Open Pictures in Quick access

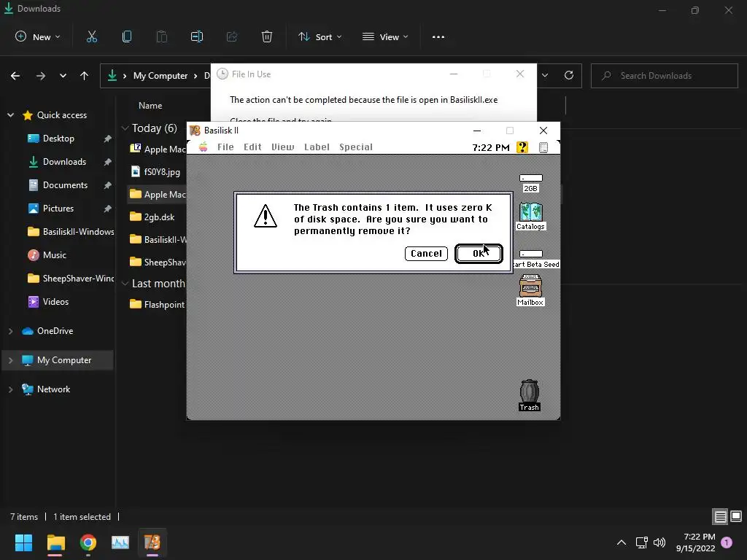point(58,209)
